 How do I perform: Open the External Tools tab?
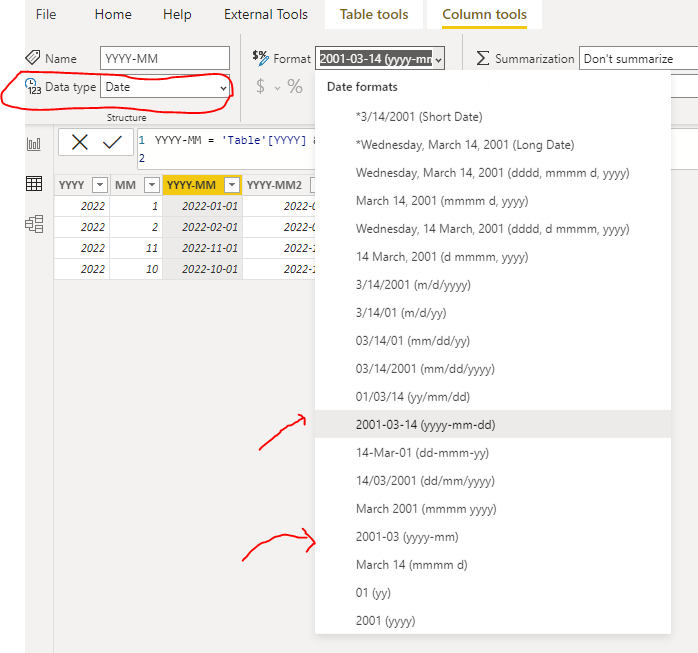point(266,14)
